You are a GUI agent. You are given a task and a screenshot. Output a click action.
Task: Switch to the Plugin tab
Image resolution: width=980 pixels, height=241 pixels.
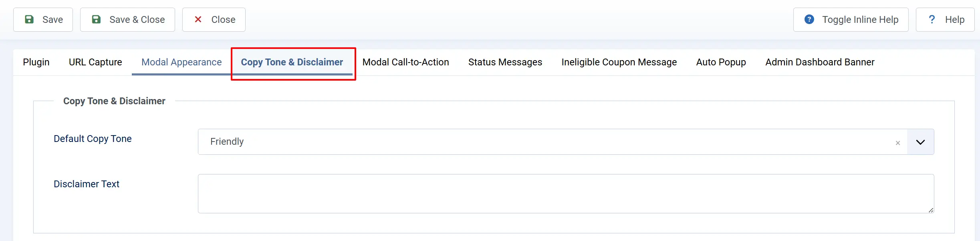coord(36,62)
